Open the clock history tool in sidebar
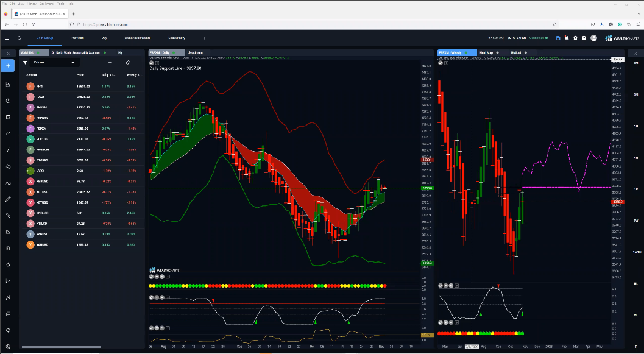This screenshot has width=644, height=354. (8, 101)
